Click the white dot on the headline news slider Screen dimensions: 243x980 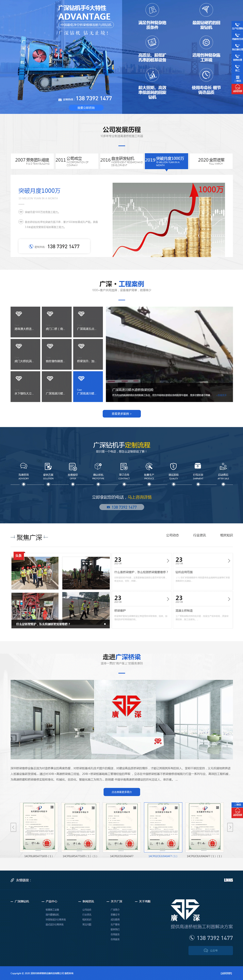point(105,624)
